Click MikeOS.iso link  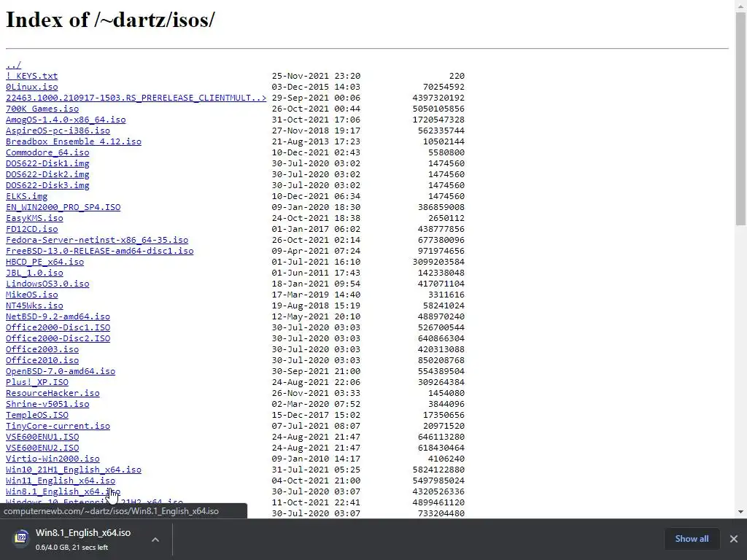(x=32, y=295)
